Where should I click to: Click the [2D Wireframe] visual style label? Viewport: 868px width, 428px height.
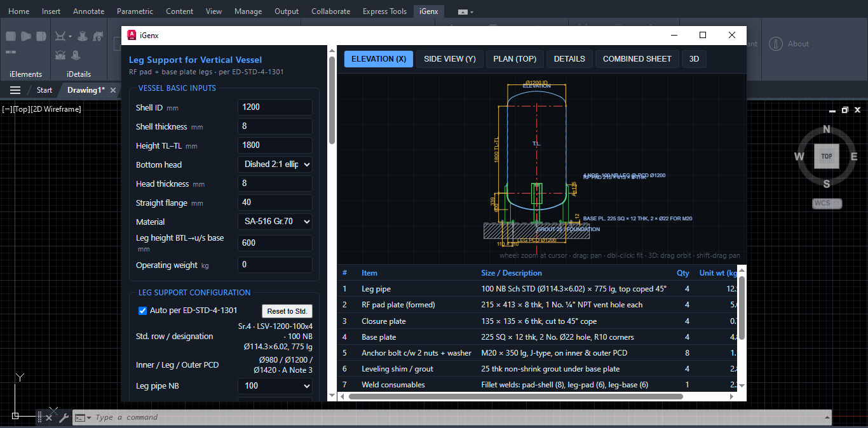[x=55, y=109]
